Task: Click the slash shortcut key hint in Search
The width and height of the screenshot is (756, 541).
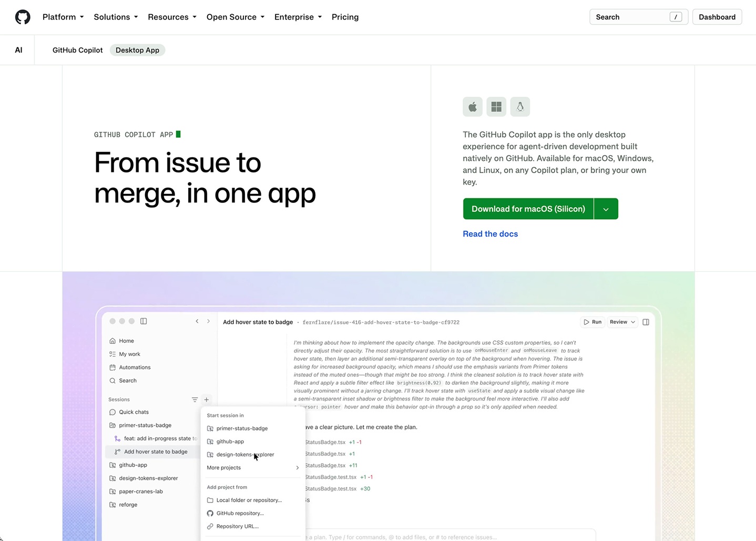Action: pos(676,17)
